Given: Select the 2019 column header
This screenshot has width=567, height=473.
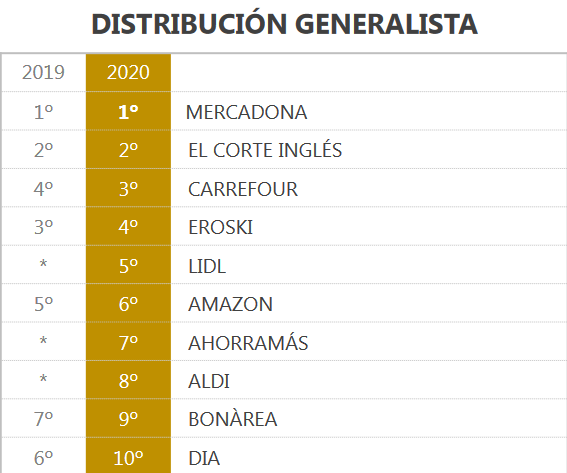Looking at the screenshot, I should (43, 72).
